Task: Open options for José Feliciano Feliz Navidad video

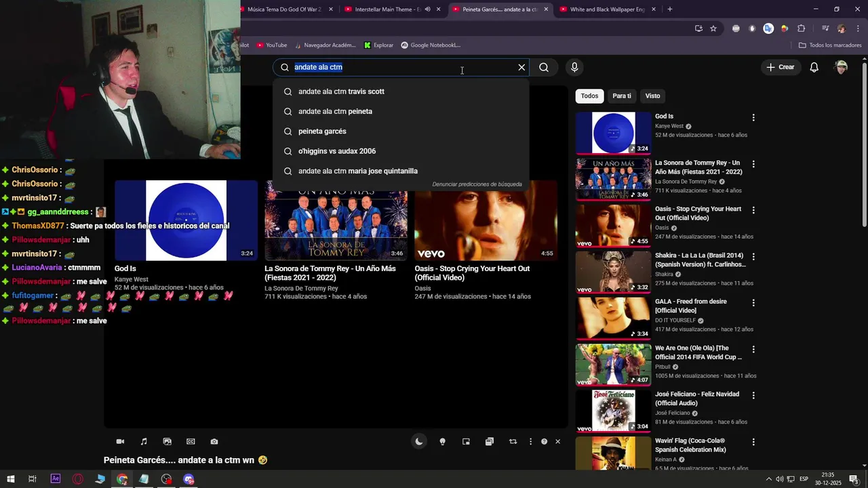Action: (753, 395)
